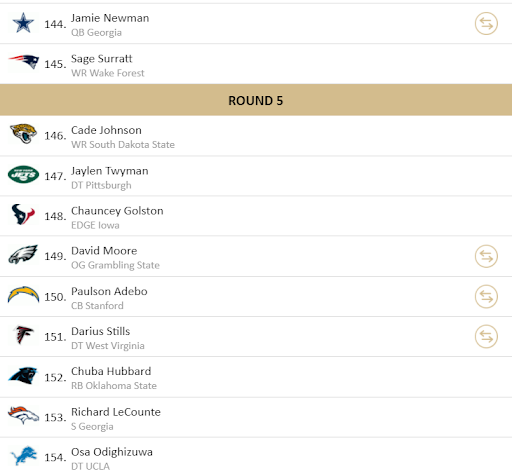Image resolution: width=512 pixels, height=476 pixels.
Task: Select the Houston Texans logo
Action: 23,214
